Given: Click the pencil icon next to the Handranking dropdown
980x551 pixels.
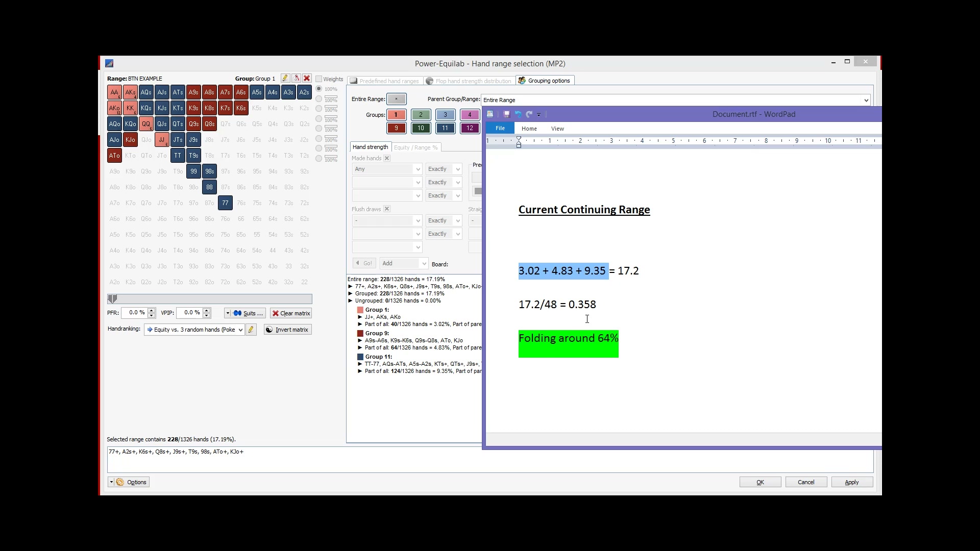Looking at the screenshot, I should 251,330.
